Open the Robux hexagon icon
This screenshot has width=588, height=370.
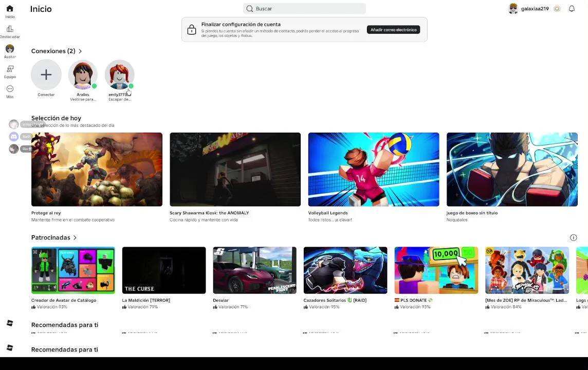click(x=557, y=9)
